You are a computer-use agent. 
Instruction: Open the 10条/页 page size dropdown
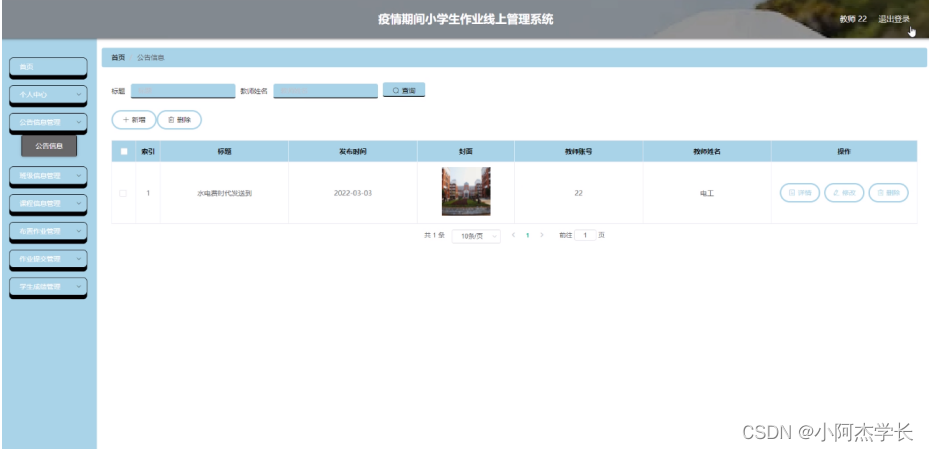pos(476,236)
